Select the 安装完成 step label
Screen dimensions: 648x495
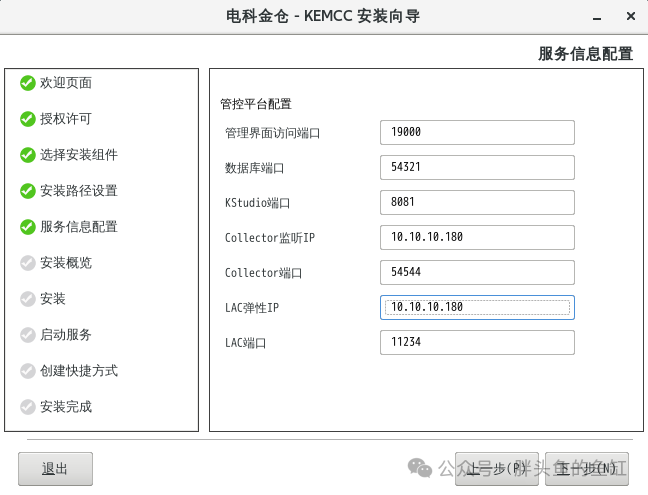tap(66, 407)
